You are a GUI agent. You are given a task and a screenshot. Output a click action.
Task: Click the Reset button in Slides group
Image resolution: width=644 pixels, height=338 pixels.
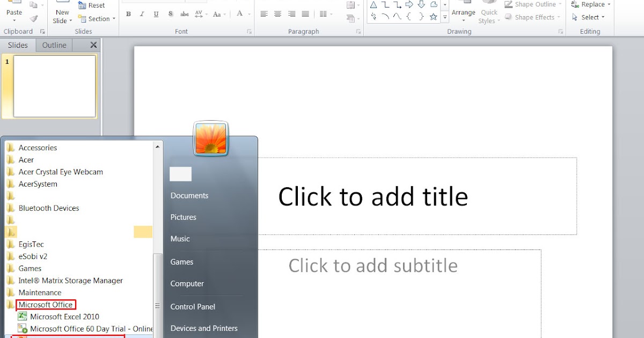point(92,5)
